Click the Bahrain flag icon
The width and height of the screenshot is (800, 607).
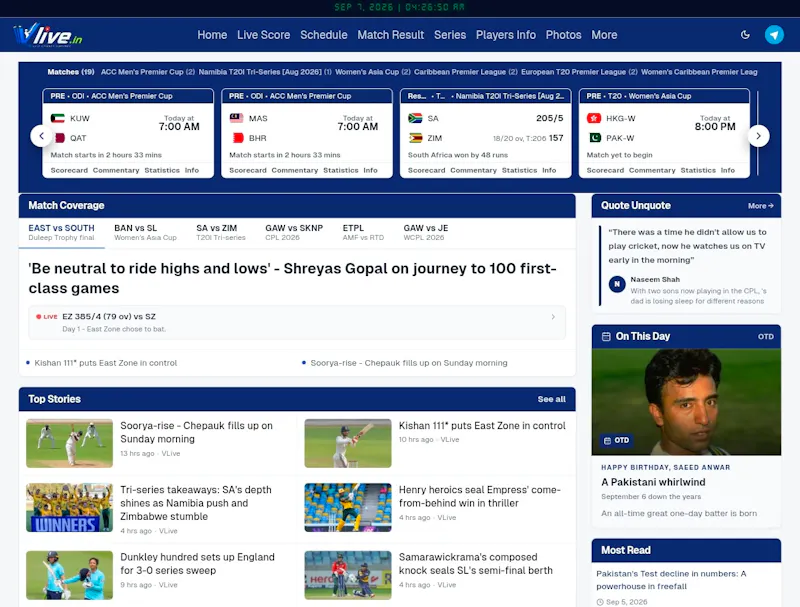(236, 138)
